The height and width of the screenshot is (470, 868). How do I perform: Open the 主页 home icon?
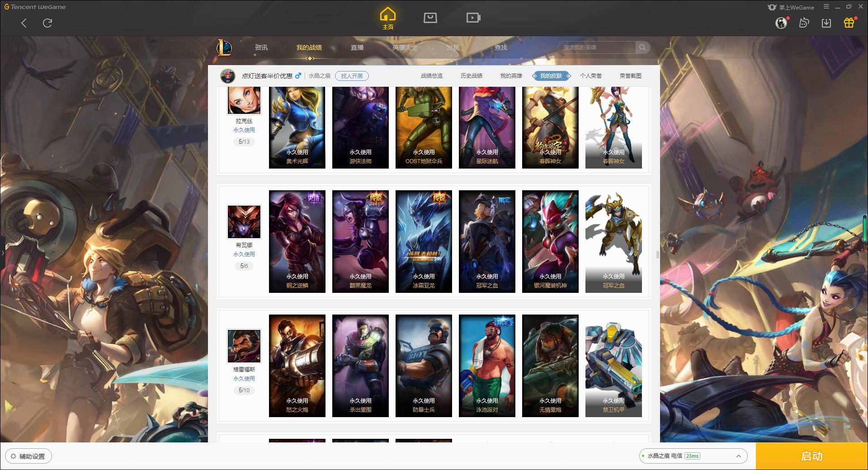pos(387,19)
